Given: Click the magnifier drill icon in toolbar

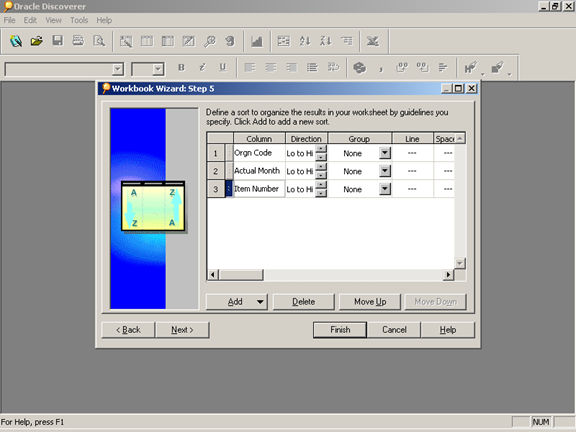Looking at the screenshot, I should pyautogui.click(x=210, y=41).
